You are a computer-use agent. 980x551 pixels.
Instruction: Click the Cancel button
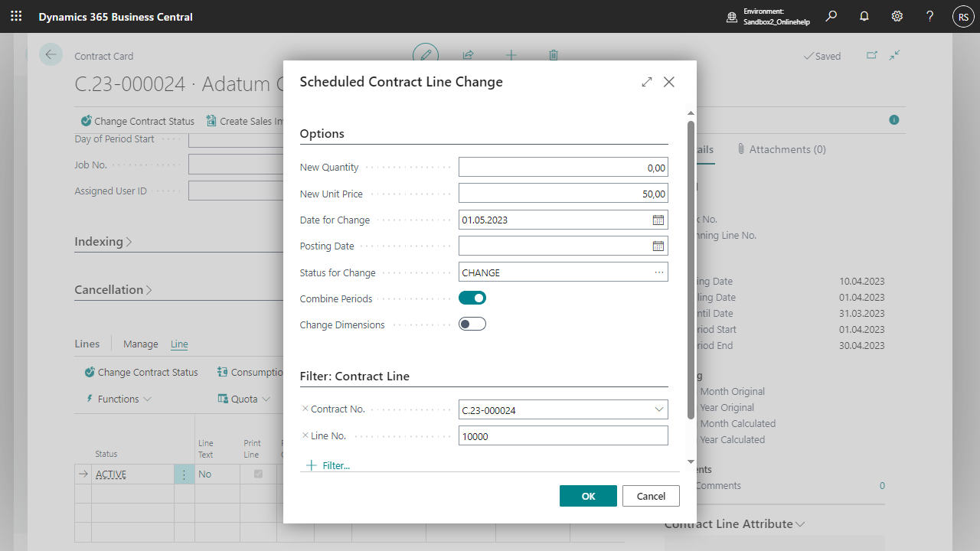651,496
